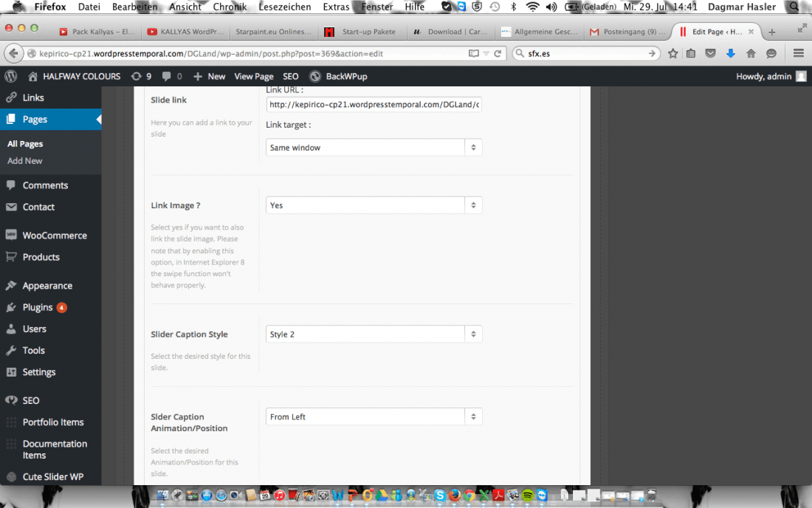Click the volume icon in menu bar

tap(551, 7)
